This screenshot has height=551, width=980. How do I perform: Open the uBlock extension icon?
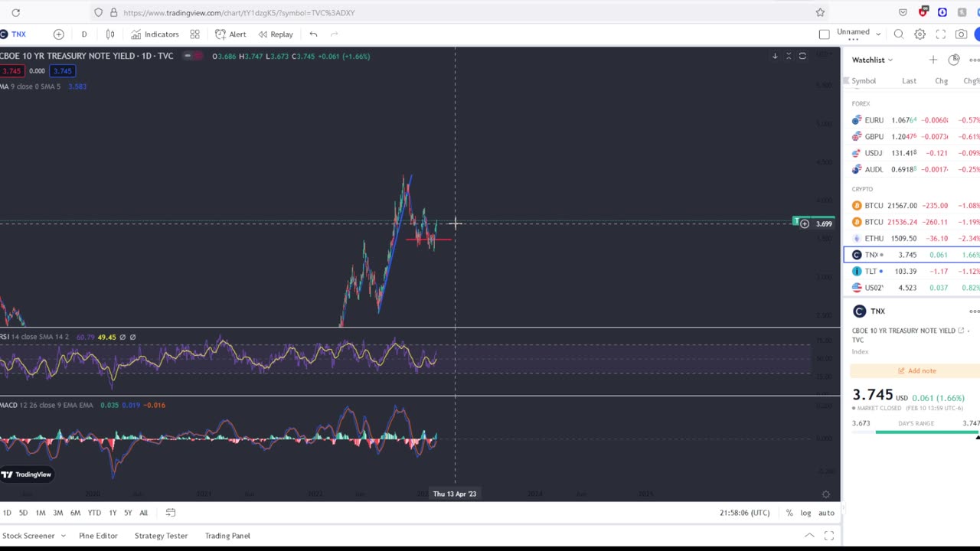point(923,12)
